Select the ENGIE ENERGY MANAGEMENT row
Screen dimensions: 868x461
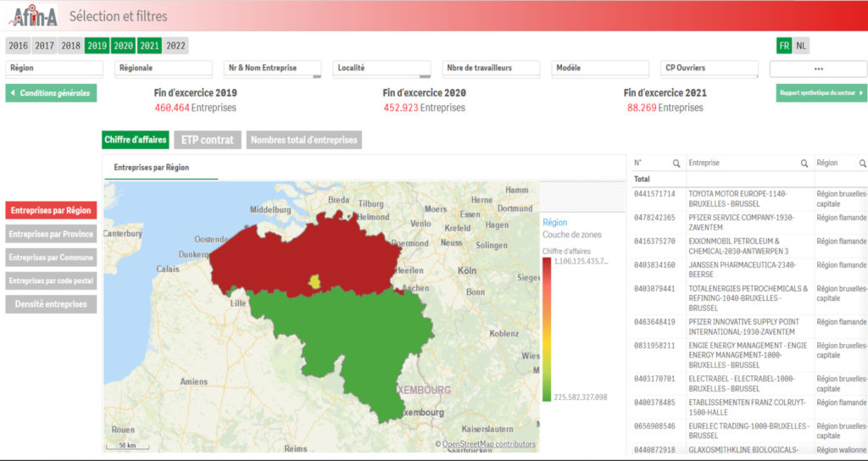[x=749, y=355]
